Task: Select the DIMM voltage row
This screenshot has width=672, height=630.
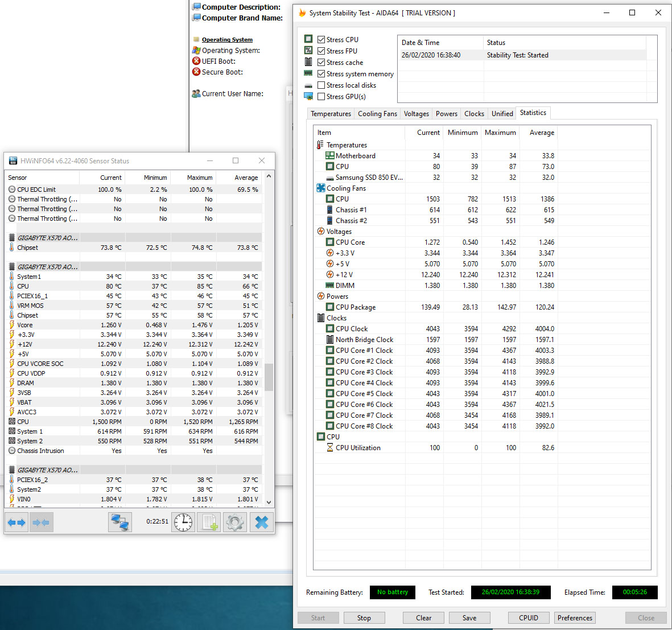Action: 435,286
